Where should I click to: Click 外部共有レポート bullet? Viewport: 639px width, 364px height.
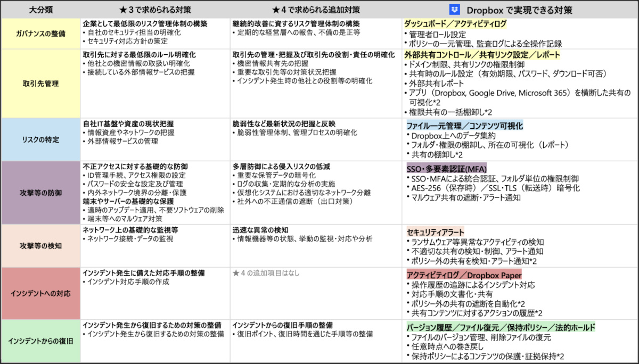click(434, 84)
